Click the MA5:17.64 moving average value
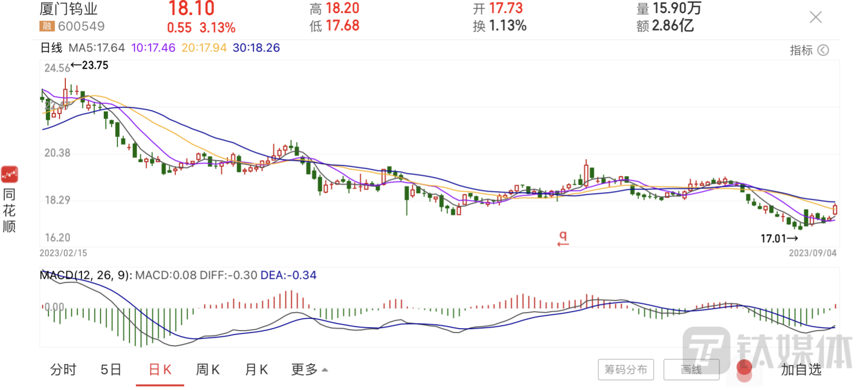Screen dimensions: 868x390 pos(97,48)
